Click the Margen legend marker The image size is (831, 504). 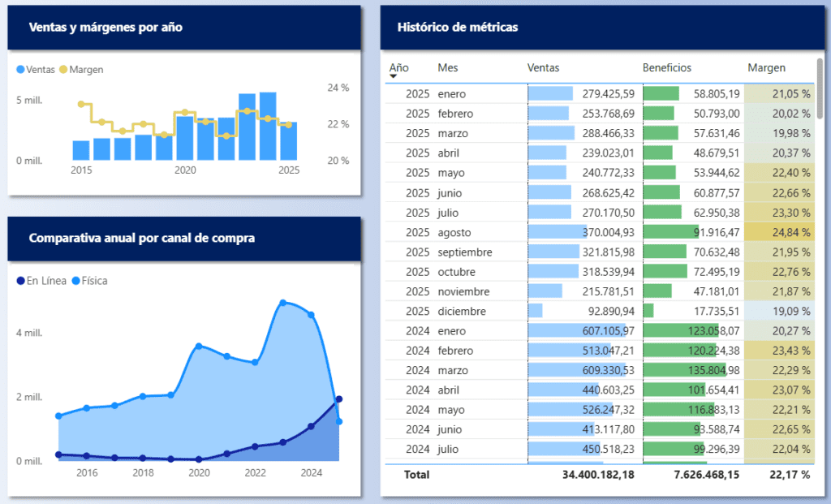64,70
